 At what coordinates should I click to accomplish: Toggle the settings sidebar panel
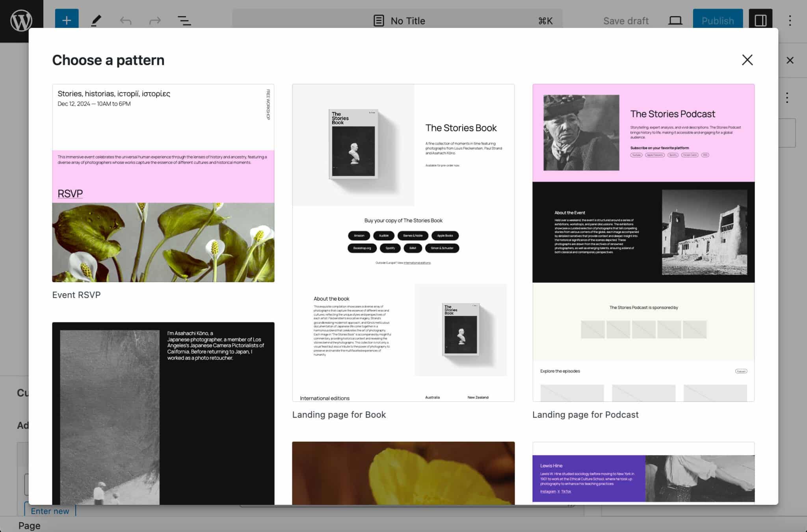[x=759, y=20]
